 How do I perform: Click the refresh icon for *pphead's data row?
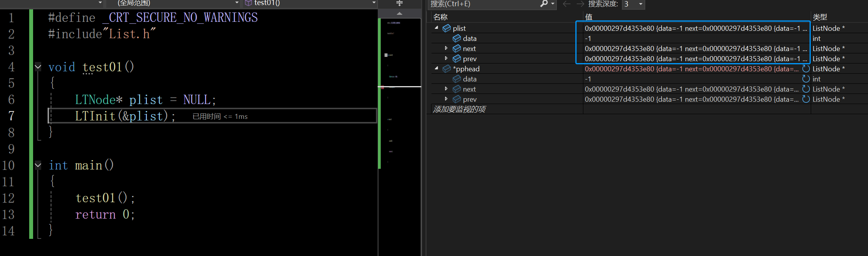(x=806, y=79)
